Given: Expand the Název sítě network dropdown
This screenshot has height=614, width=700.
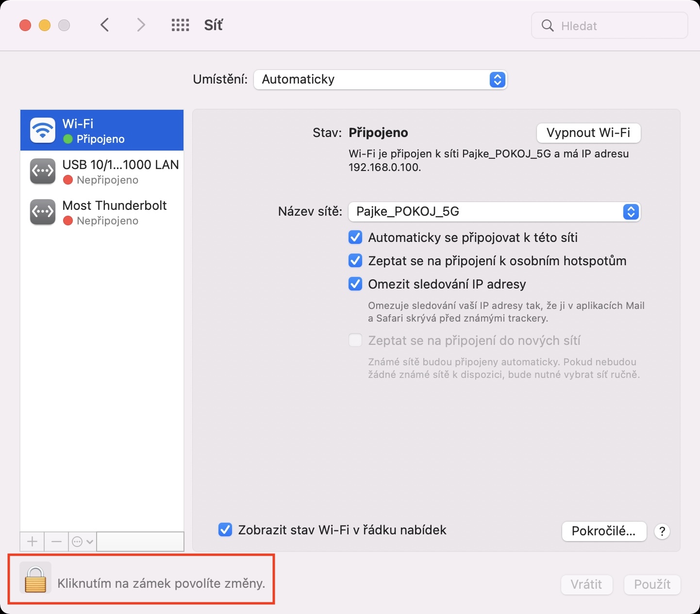Looking at the screenshot, I should click(x=494, y=212).
